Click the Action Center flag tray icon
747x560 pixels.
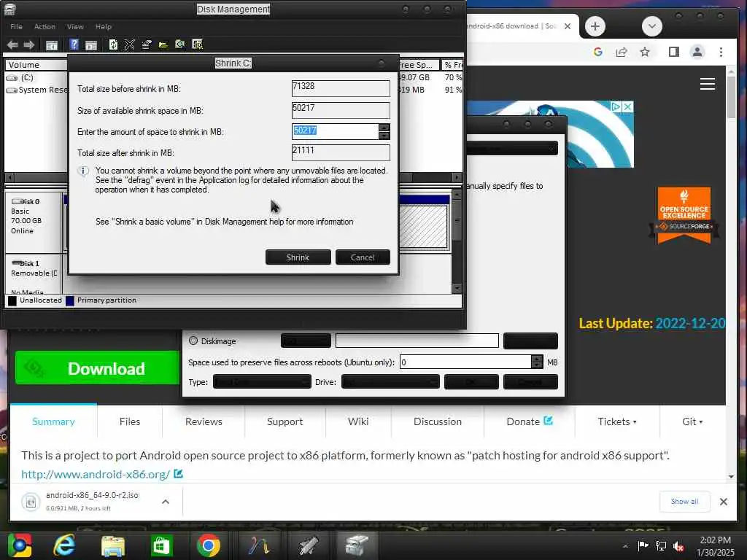click(643, 545)
